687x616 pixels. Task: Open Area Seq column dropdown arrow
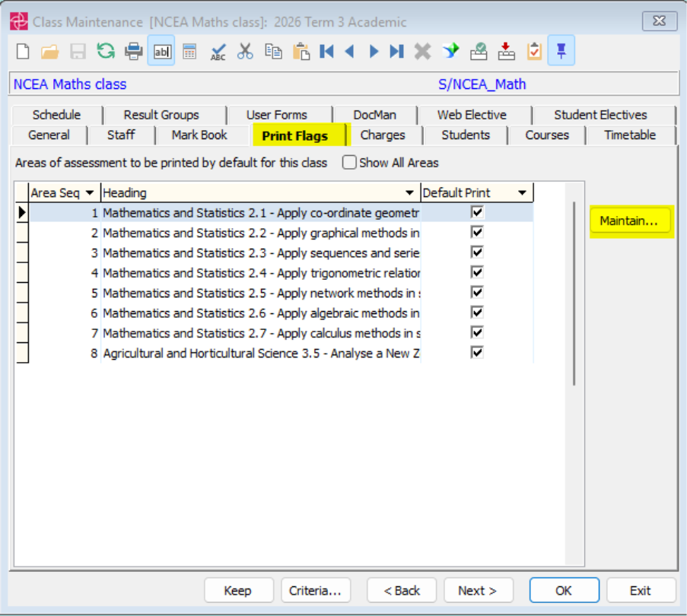click(x=90, y=193)
